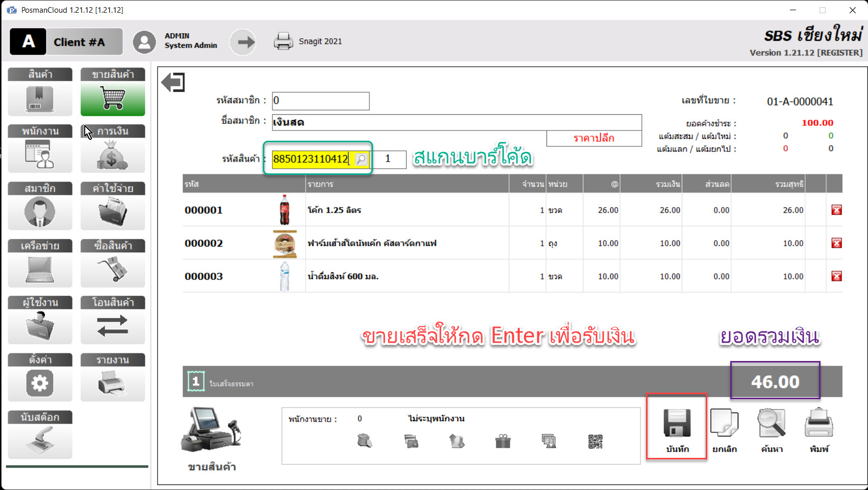Image resolution: width=868 pixels, height=490 pixels.
Task: Click the ยกเลิก cancel document icon
Action: point(724,424)
